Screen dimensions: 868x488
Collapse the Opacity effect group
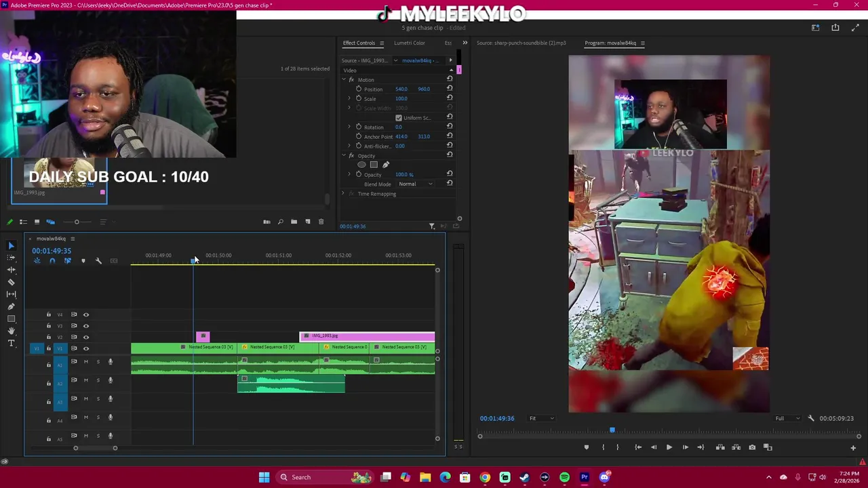point(343,155)
